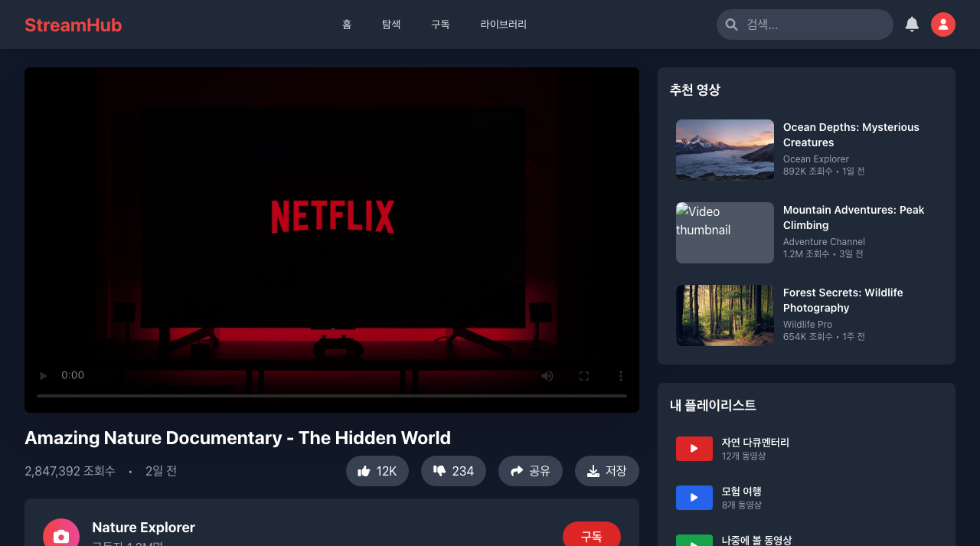Open the Nature Explorer channel name

click(x=143, y=527)
